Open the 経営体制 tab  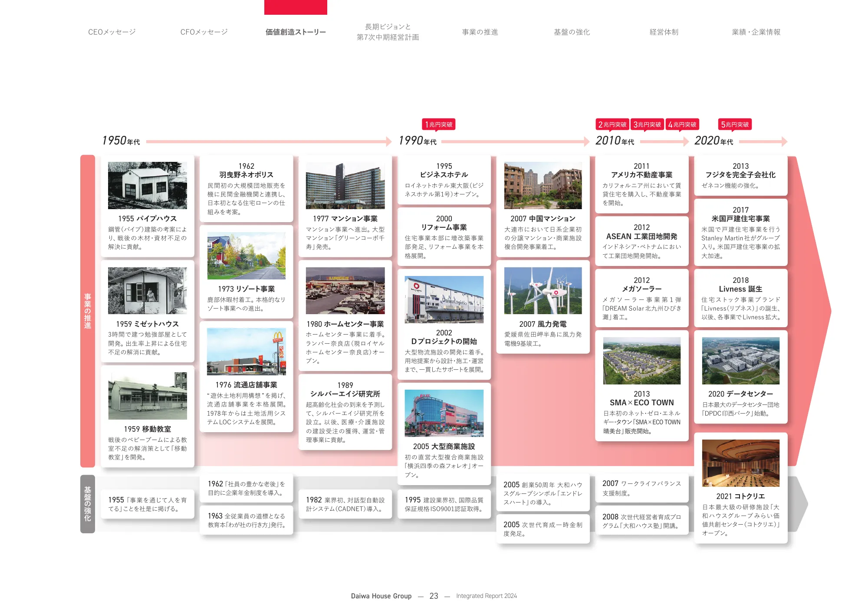[x=664, y=32]
